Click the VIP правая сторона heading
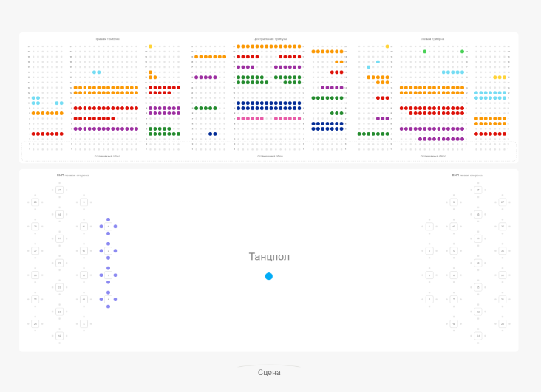541x392 pixels. [72, 176]
